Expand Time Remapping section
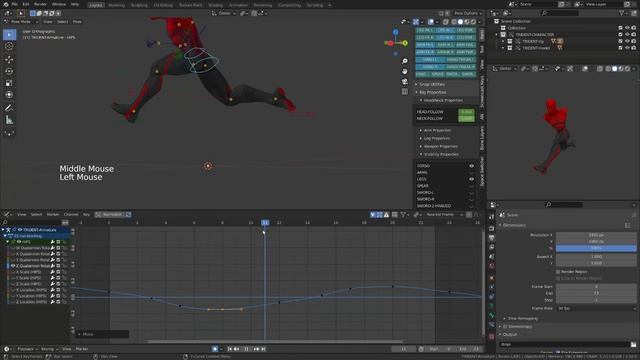Screen dimensions: 640x360 click(522, 318)
